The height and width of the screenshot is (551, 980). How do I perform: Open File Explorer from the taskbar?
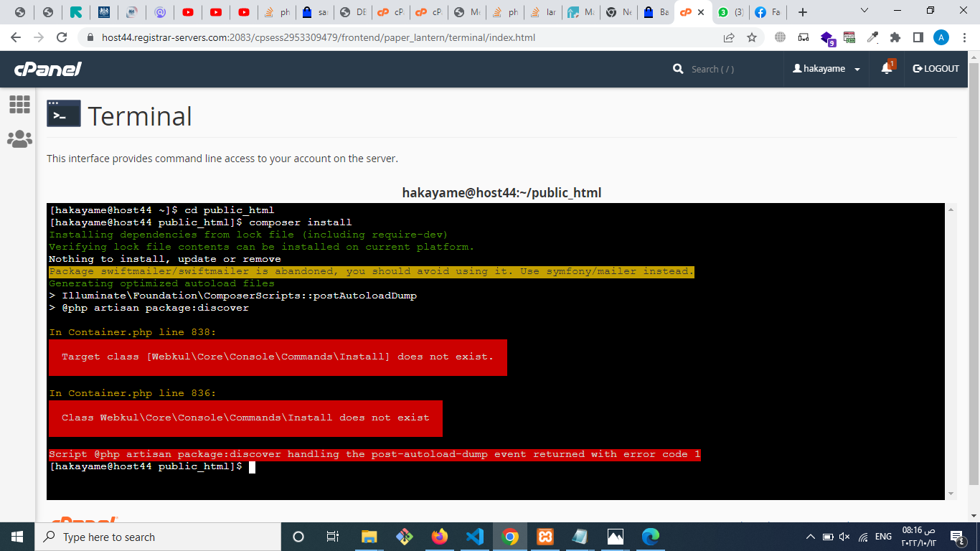369,537
